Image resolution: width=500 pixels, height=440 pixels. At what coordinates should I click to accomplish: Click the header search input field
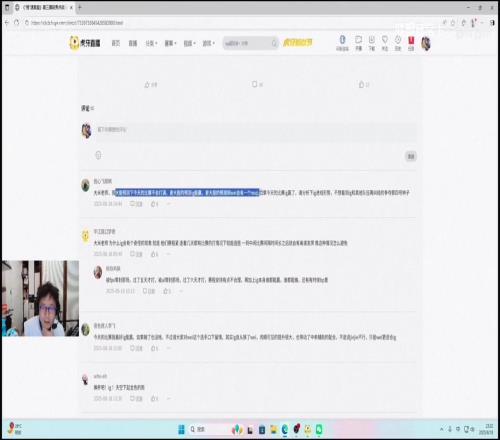246,43
